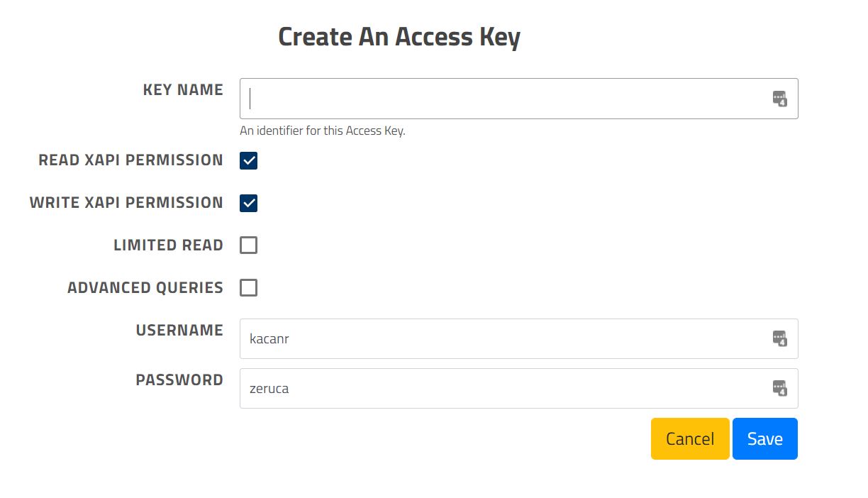Viewport: 868px width, 498px height.
Task: Click the USERNAME label
Action: coord(179,330)
